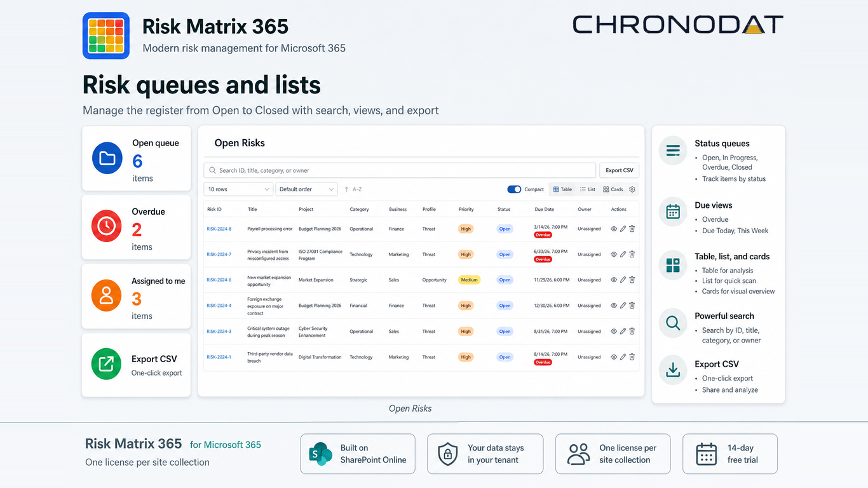Click the "Opportunity" profile cell

435,280
